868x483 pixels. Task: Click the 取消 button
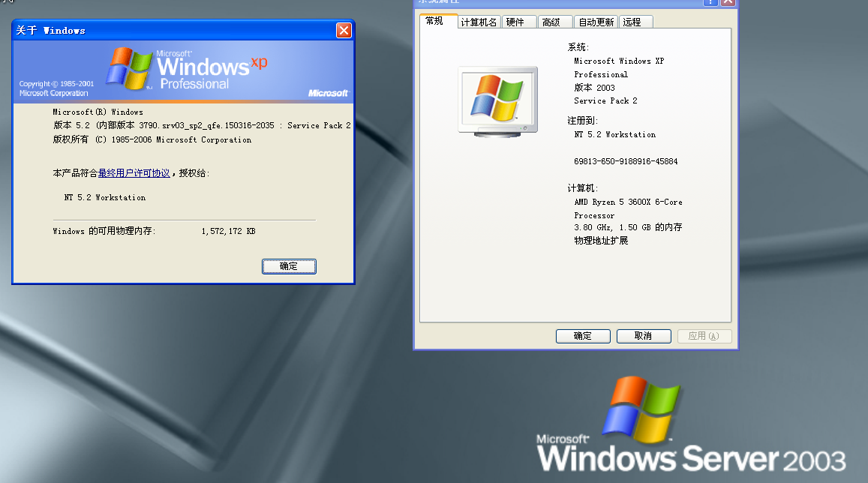(644, 336)
